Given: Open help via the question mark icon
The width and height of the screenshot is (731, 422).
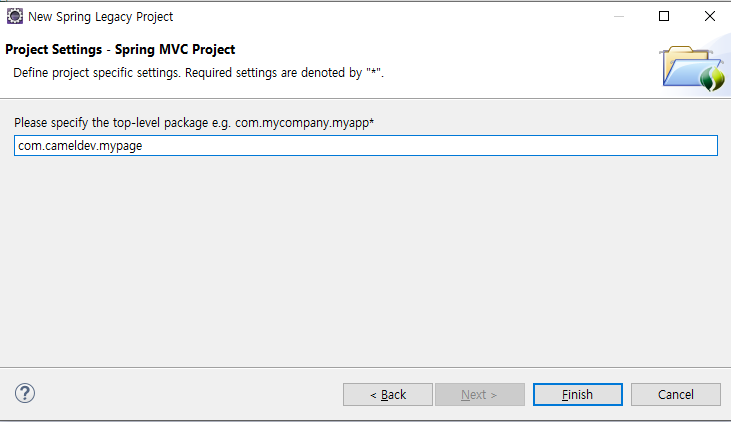Looking at the screenshot, I should pos(25,393).
